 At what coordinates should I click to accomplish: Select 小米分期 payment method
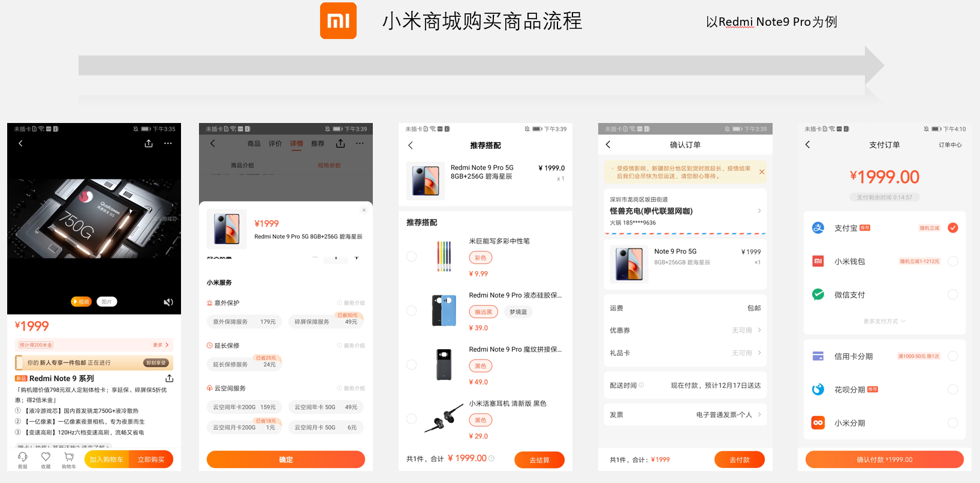click(953, 423)
